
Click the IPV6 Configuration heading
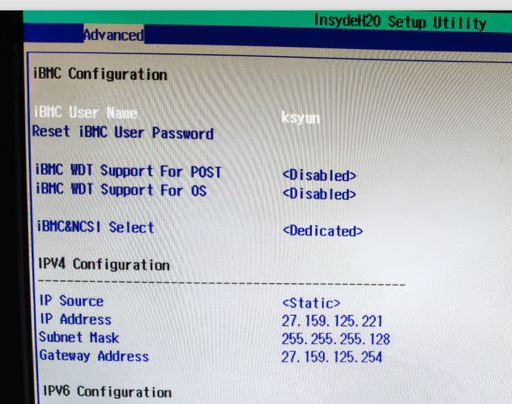pyautogui.click(x=107, y=391)
